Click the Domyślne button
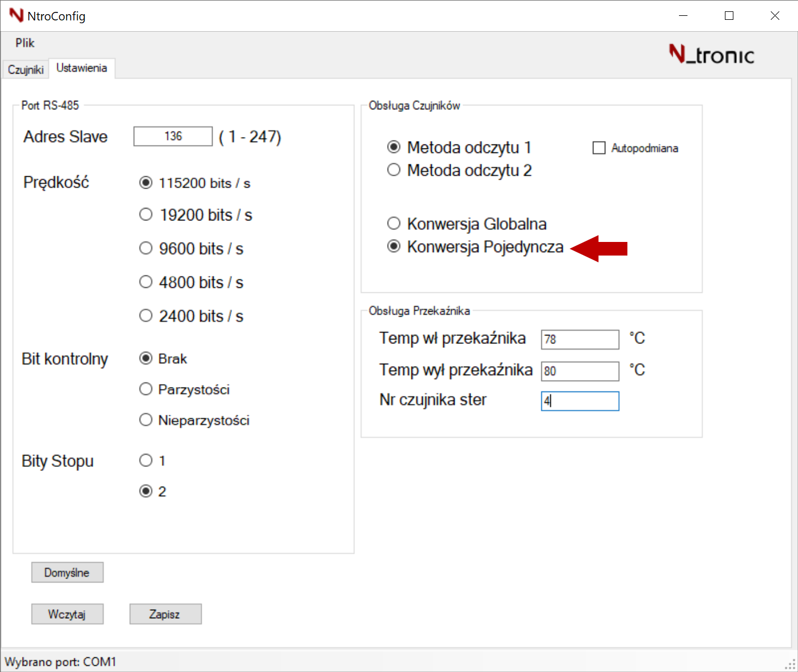798x672 pixels. (x=67, y=572)
